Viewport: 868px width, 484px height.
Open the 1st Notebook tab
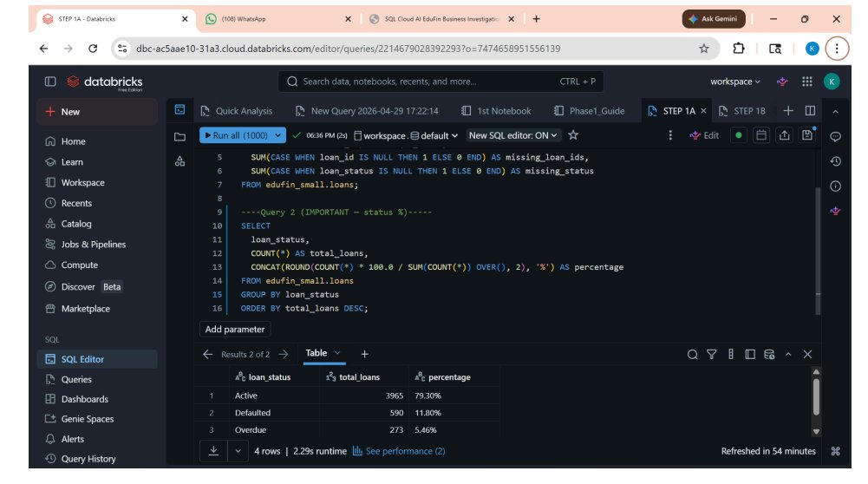[x=497, y=111]
